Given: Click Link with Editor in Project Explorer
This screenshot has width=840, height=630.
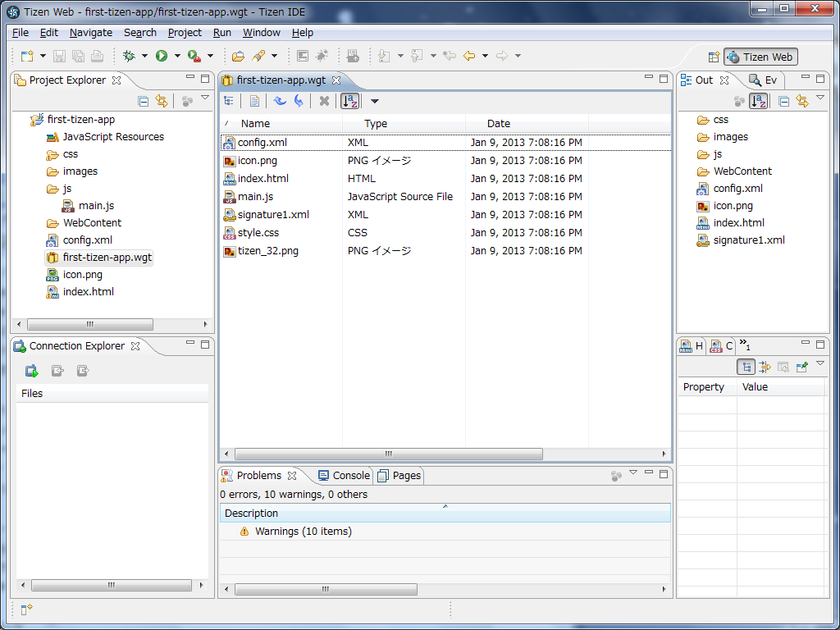Looking at the screenshot, I should (162, 101).
